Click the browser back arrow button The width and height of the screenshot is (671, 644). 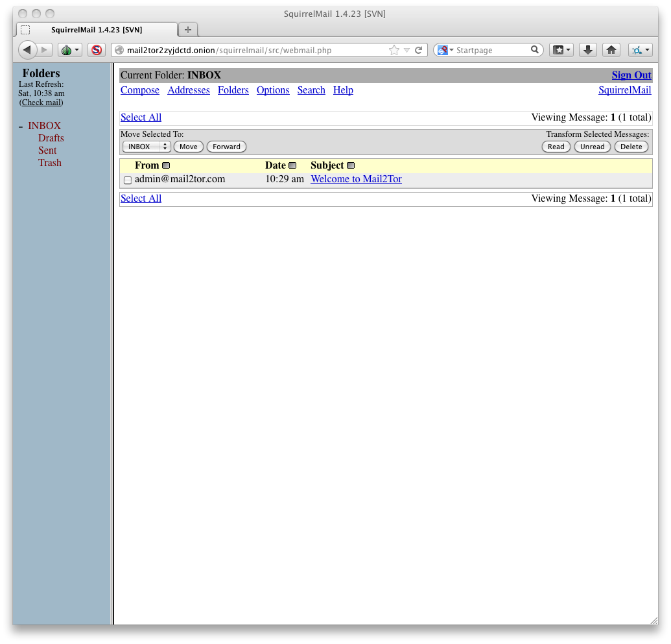27,50
